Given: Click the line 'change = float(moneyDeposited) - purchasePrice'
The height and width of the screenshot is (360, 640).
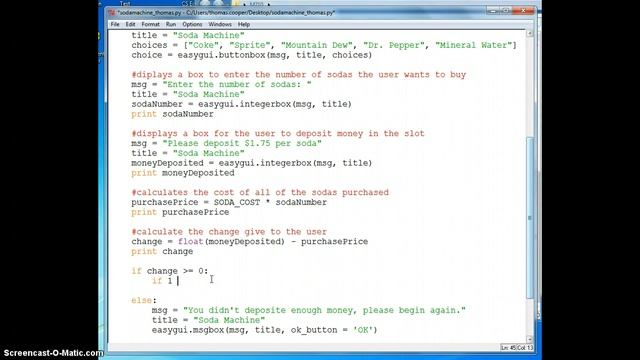Looking at the screenshot, I should tap(249, 241).
